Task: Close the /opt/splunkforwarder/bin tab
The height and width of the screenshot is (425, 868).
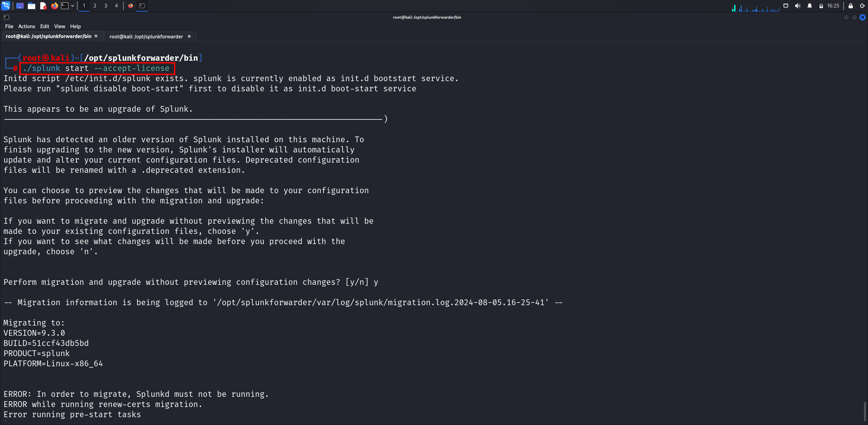Action: (x=96, y=36)
